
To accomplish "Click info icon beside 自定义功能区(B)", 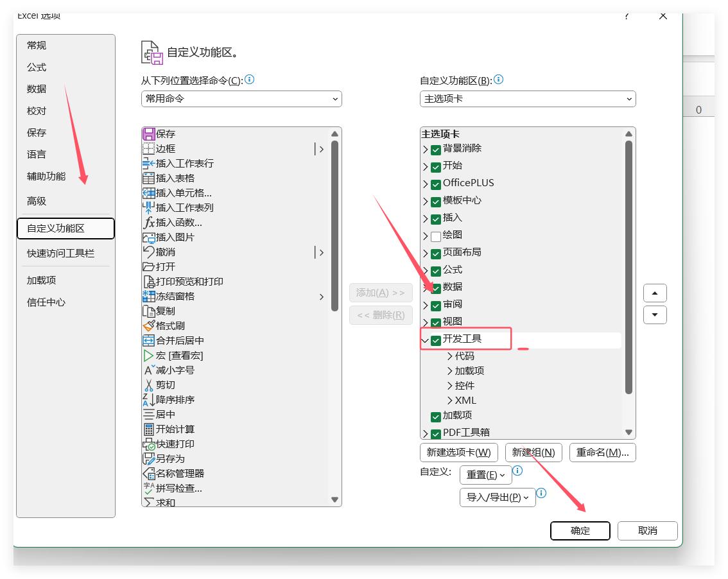I will pos(498,80).
